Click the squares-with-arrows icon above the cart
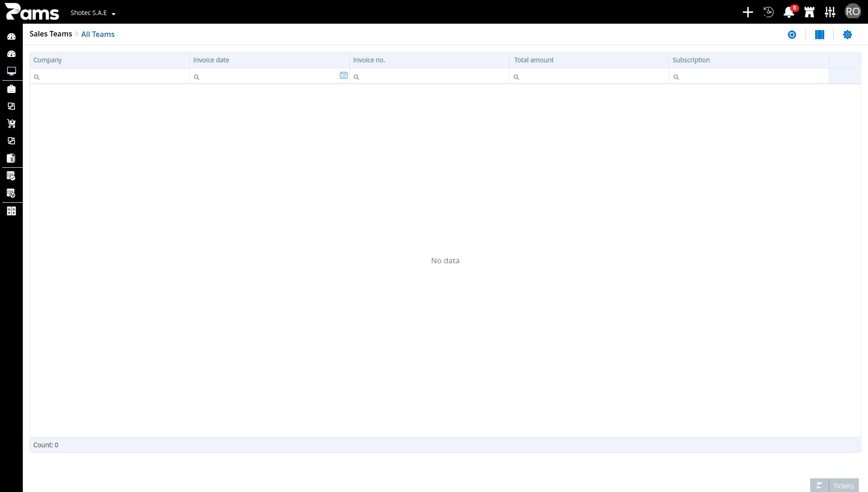 coord(11,106)
